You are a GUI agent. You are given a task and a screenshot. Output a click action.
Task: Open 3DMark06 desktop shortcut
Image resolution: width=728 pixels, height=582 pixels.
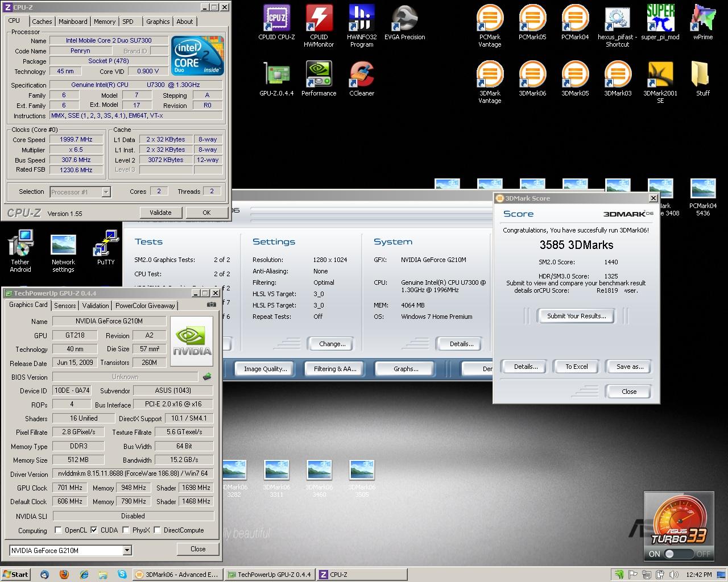click(532, 79)
